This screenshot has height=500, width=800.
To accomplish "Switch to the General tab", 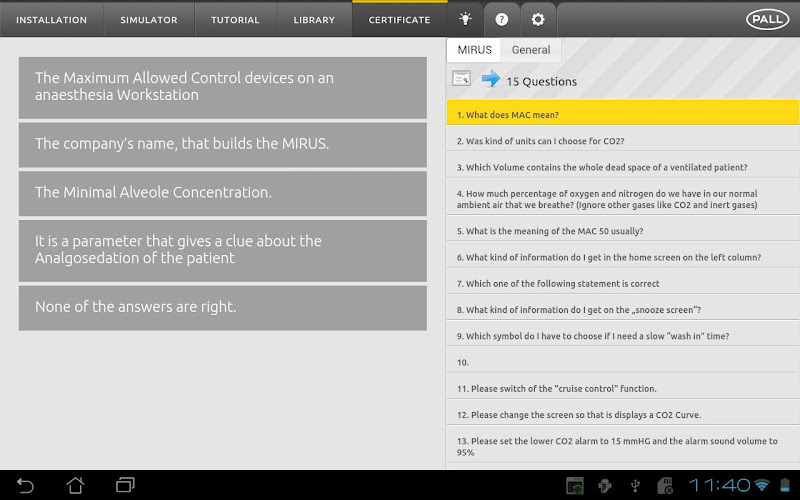I will coord(531,50).
